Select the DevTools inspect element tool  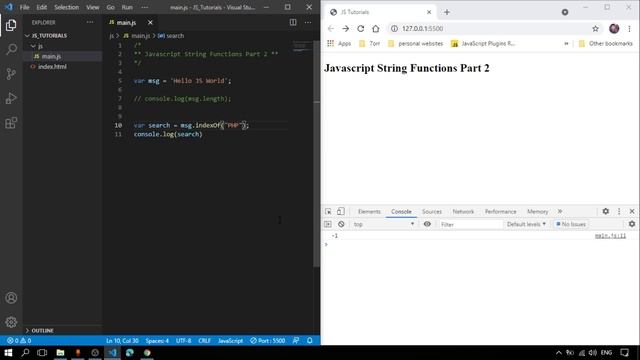328,211
